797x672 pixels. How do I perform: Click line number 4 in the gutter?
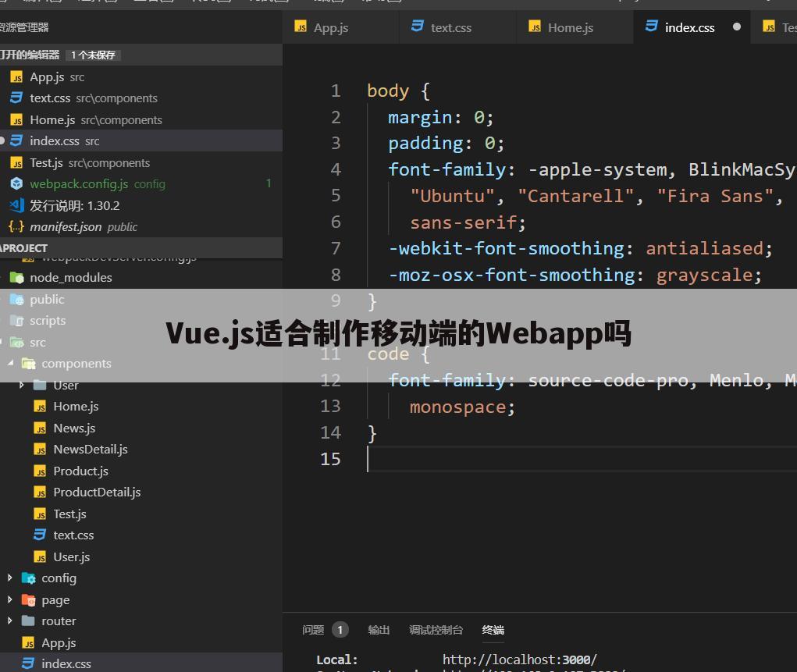[x=336, y=169]
